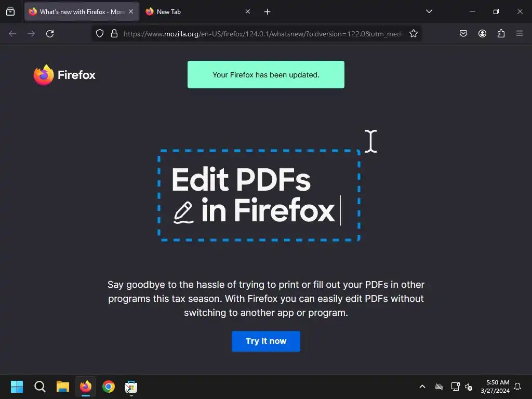The image size is (532, 399).
Task: Open the Firefox View pinned icon
Action: click(x=10, y=11)
